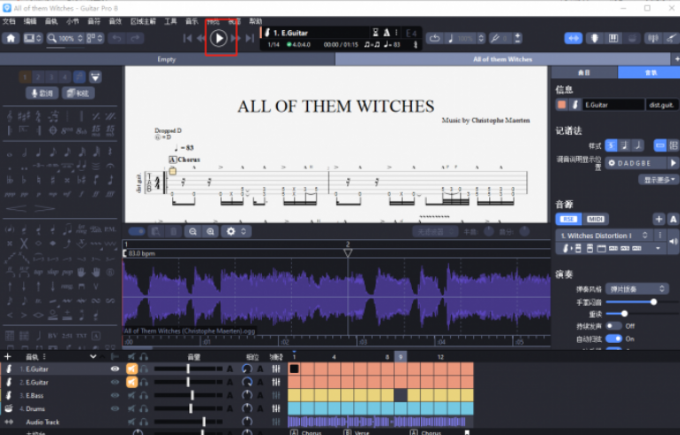The height and width of the screenshot is (435, 680).
Task: Solo the first E.Guitar track with headphones
Action: point(145,369)
